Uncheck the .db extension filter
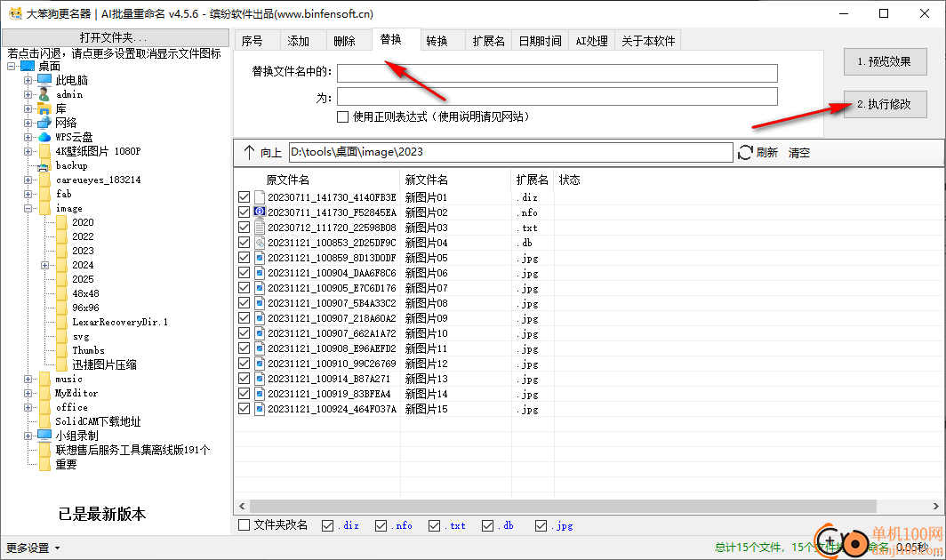The width and height of the screenshot is (946, 560). [487, 525]
